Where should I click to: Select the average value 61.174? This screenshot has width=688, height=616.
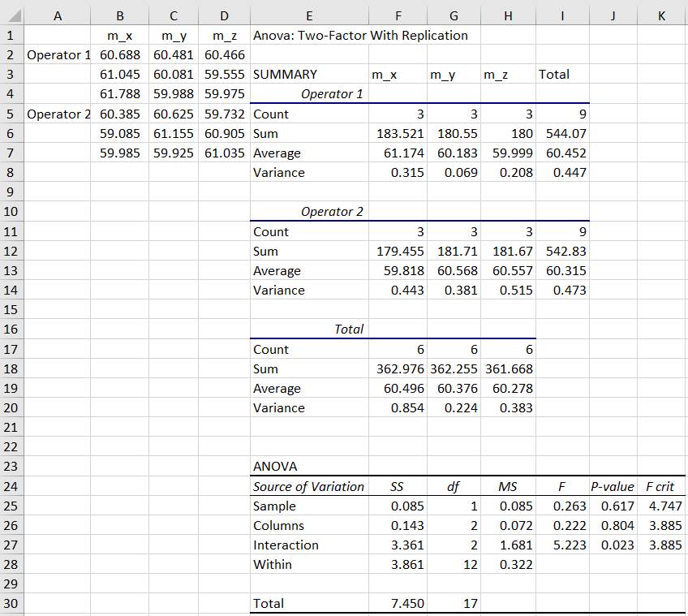pos(404,153)
